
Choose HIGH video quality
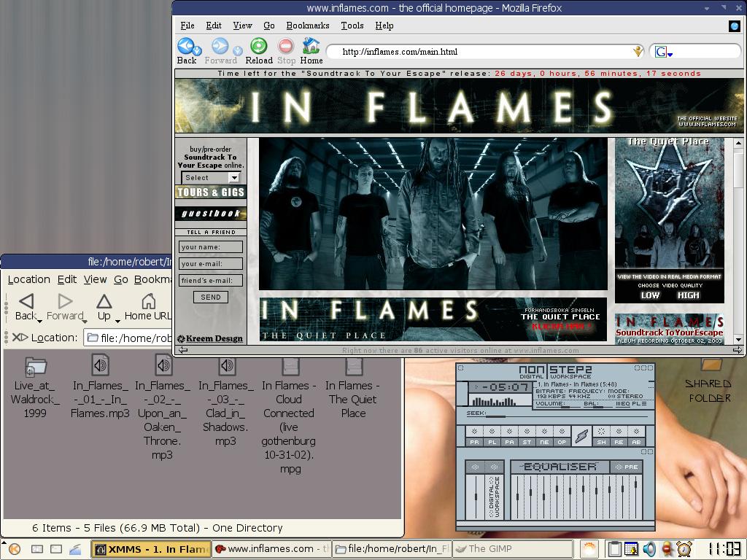tap(688, 295)
